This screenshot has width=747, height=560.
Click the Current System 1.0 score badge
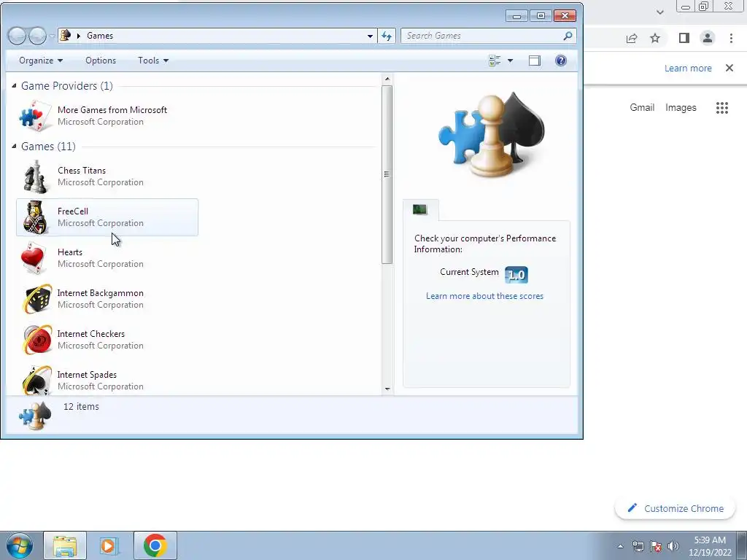click(516, 275)
